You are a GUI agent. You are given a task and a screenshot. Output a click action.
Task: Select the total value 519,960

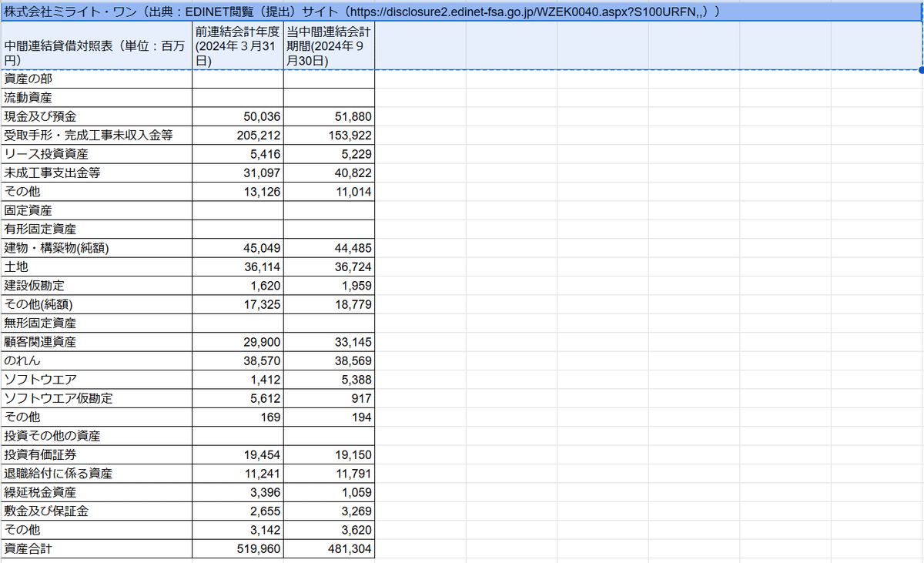pos(238,548)
